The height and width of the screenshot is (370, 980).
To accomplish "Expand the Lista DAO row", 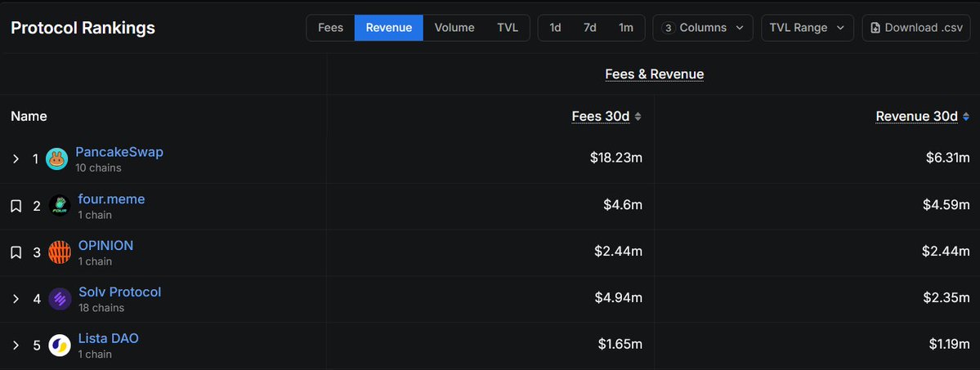I will point(16,345).
